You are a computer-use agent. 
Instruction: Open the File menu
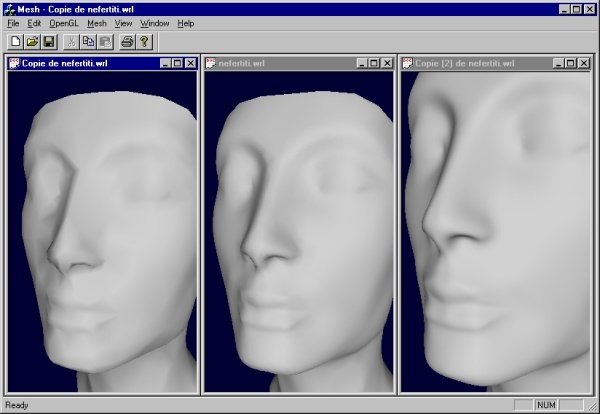click(x=13, y=23)
